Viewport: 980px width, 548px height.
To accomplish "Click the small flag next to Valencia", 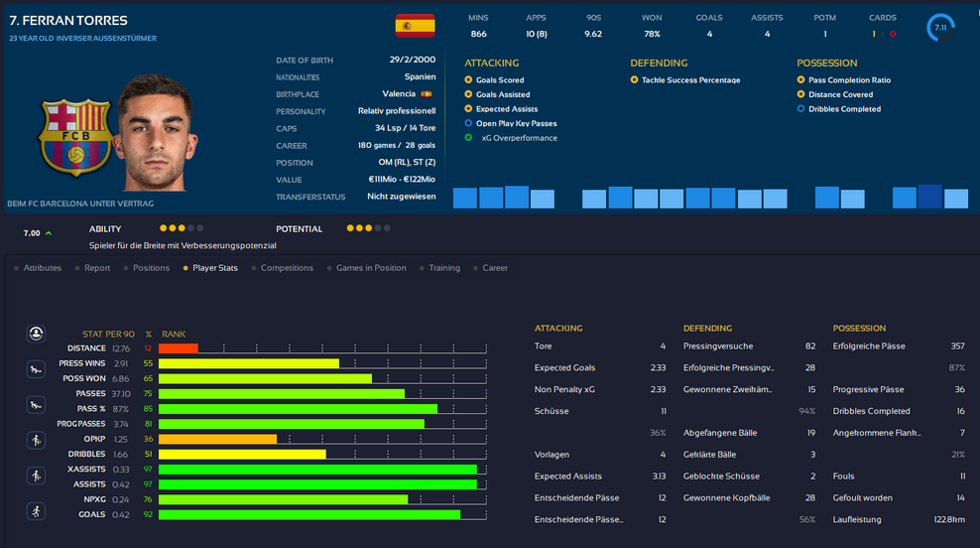I will pos(427,94).
